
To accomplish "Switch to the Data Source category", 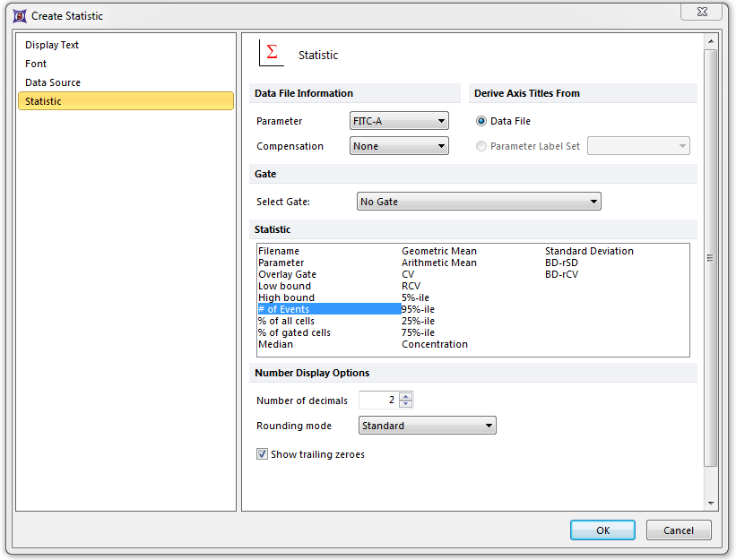I will (53, 82).
